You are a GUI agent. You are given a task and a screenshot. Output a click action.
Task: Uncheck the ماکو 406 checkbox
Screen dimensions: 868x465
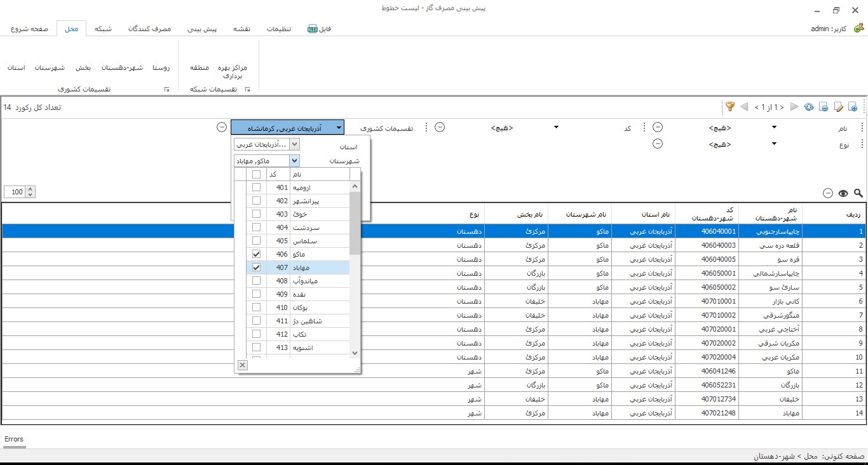256,254
